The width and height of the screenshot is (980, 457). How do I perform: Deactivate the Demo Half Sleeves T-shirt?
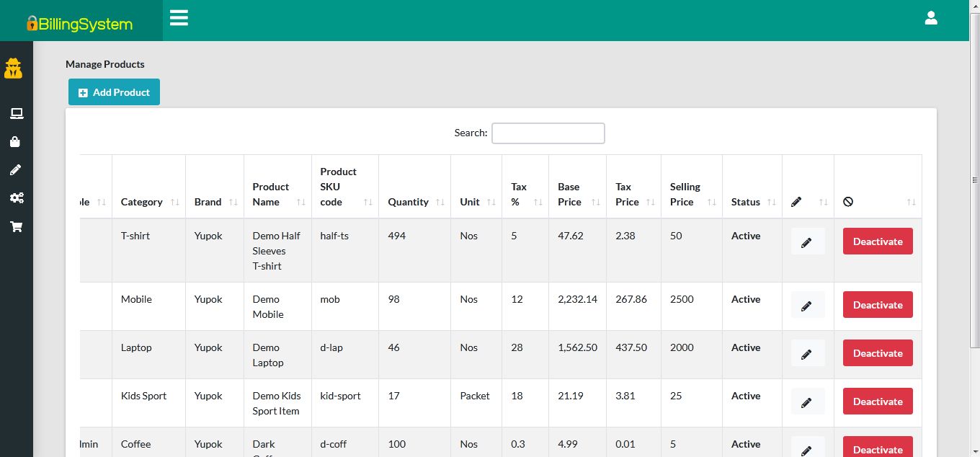point(877,241)
